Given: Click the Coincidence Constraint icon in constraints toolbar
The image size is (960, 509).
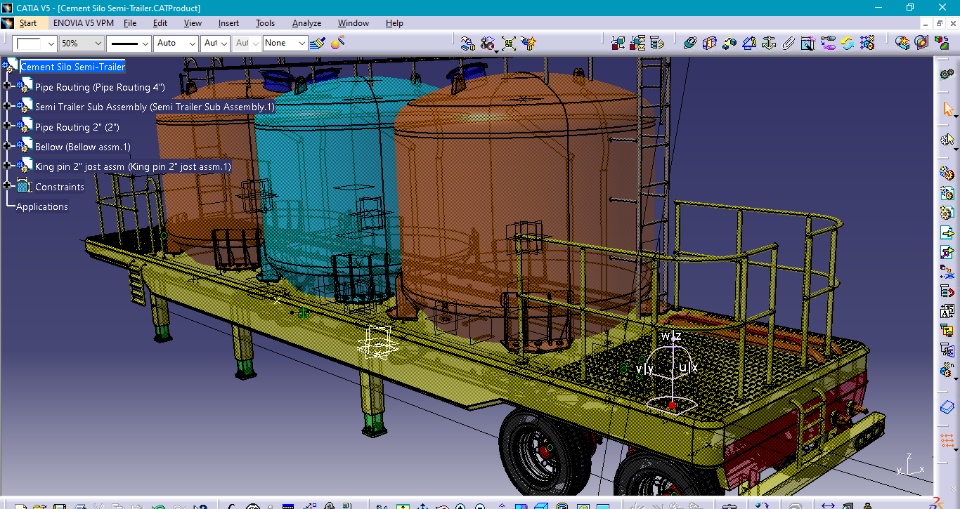Looking at the screenshot, I should (x=690, y=43).
